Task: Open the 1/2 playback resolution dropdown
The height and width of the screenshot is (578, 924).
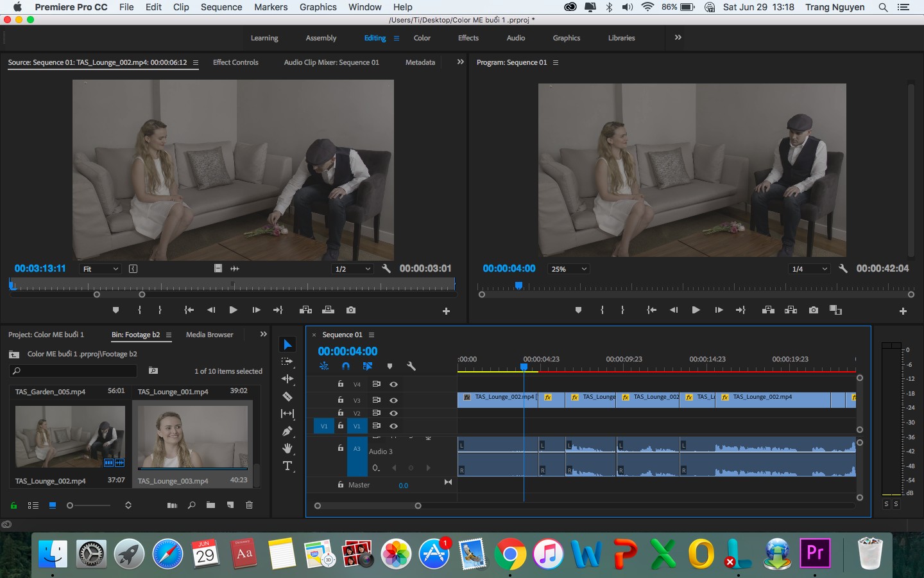Action: coord(353,269)
